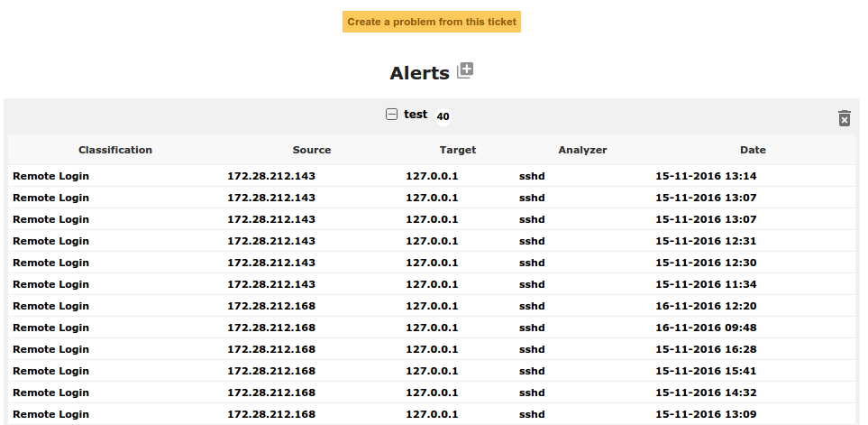Click the date 15-11-2016 11:34
Viewport: 868px width, 425px height.
pyautogui.click(x=706, y=284)
